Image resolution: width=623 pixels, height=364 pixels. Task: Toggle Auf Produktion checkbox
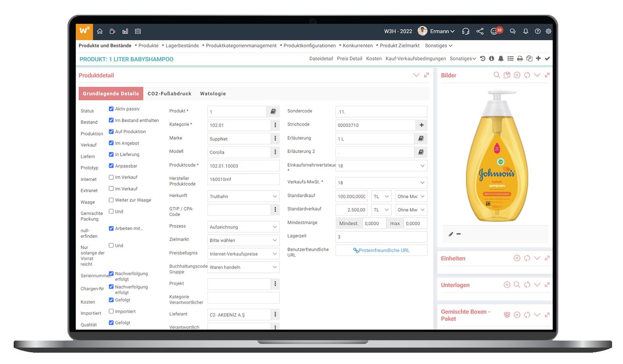point(111,132)
